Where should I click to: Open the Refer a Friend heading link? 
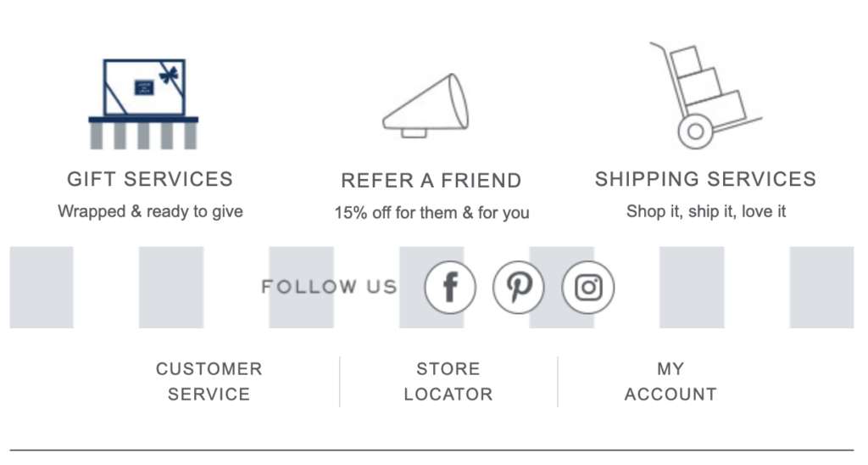click(431, 181)
